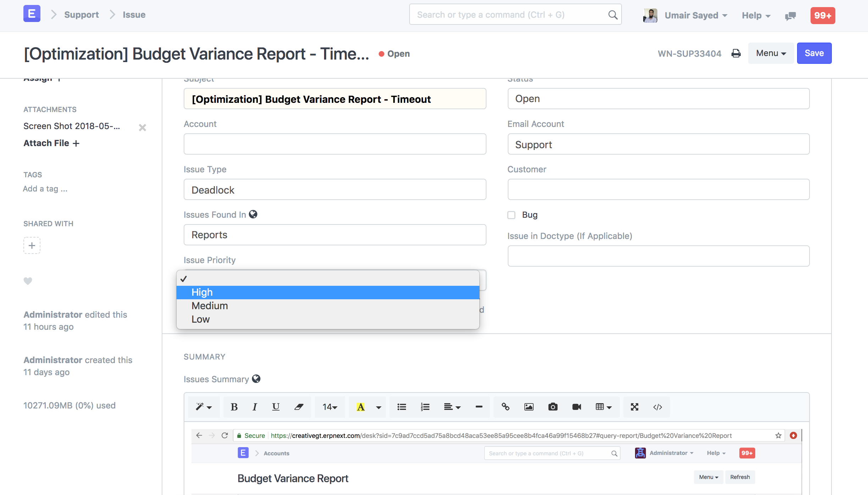Click the empty Account field
Viewport: 868px width, 495px height.
pyautogui.click(x=335, y=144)
